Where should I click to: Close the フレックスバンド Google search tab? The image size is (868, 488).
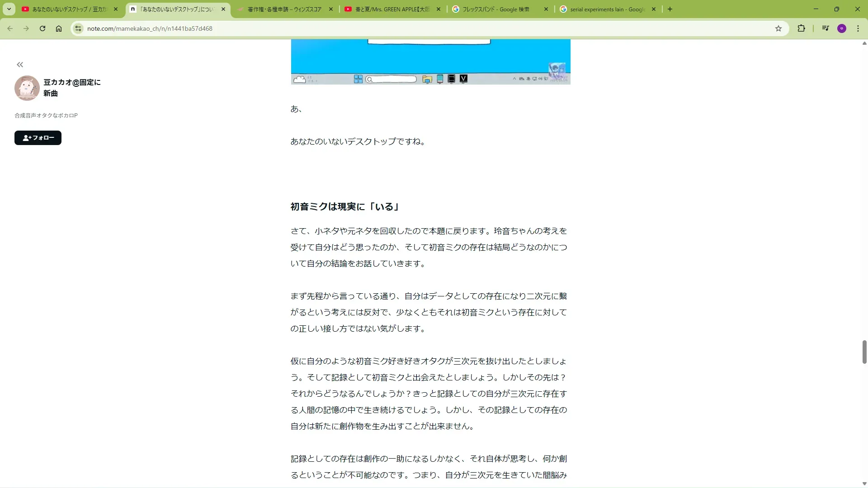(x=546, y=9)
